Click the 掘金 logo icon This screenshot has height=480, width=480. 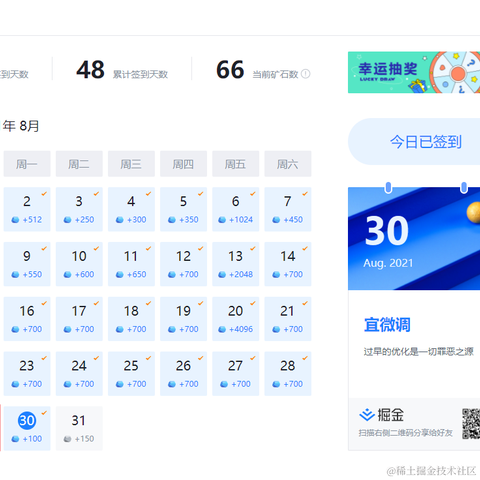tap(367, 415)
